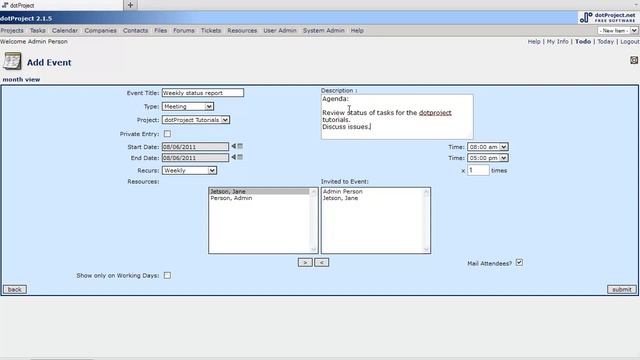Remove invitee with the < button
Screen dimensions: 640x360
322,262
